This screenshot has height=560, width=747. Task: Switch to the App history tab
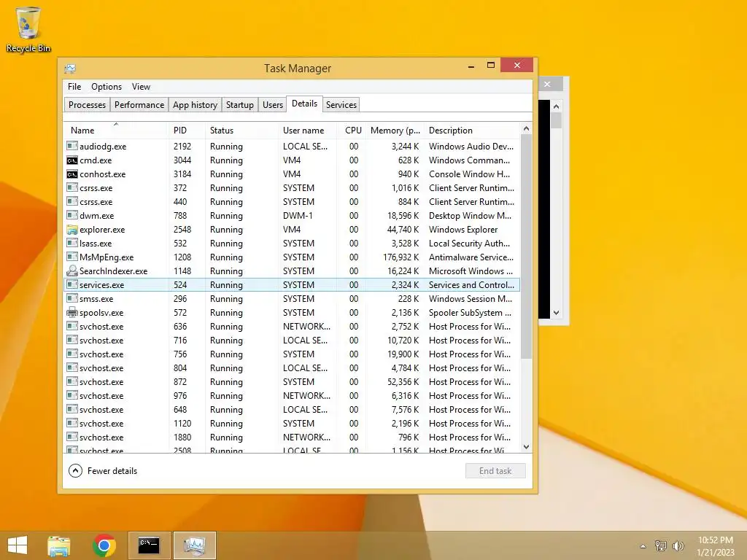tap(195, 105)
